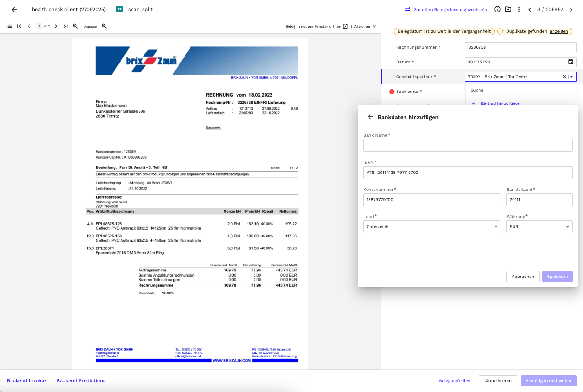Go to last page of document
Screen dimensions: 583x392
click(66, 26)
